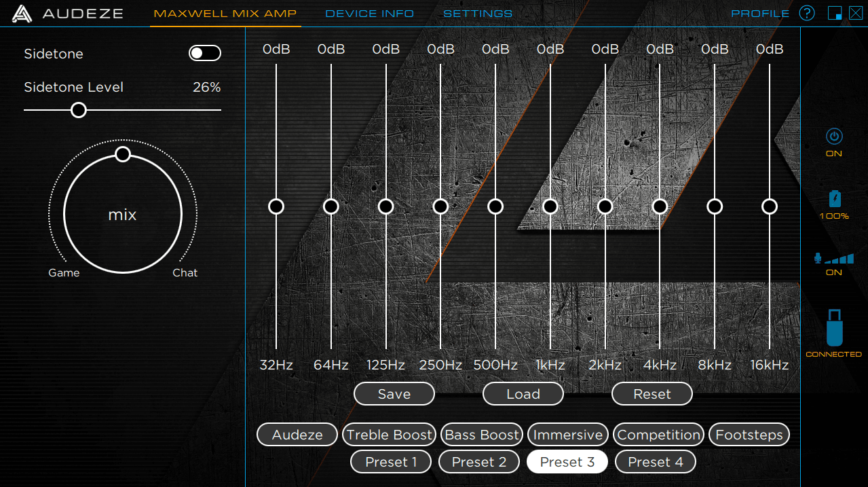
Task: Open the help question mark icon
Action: tap(806, 14)
